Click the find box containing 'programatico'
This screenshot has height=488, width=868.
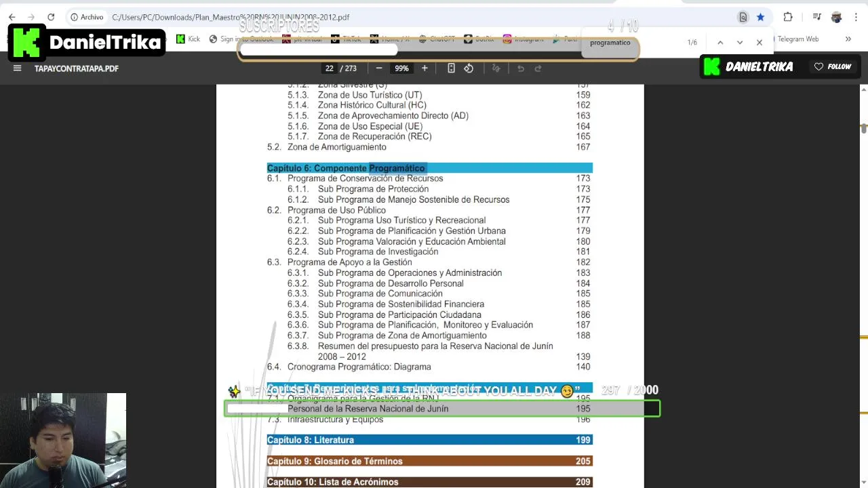[610, 42]
